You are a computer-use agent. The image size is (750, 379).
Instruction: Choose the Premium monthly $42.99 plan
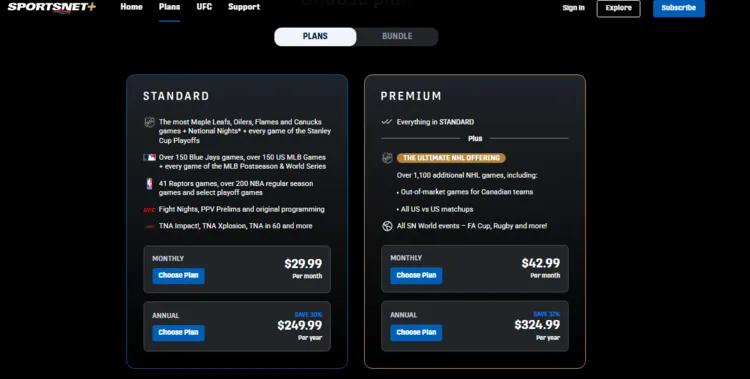click(x=416, y=276)
